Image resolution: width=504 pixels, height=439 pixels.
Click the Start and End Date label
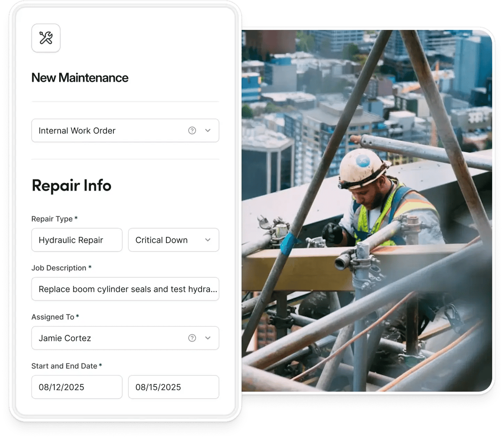[67, 366]
